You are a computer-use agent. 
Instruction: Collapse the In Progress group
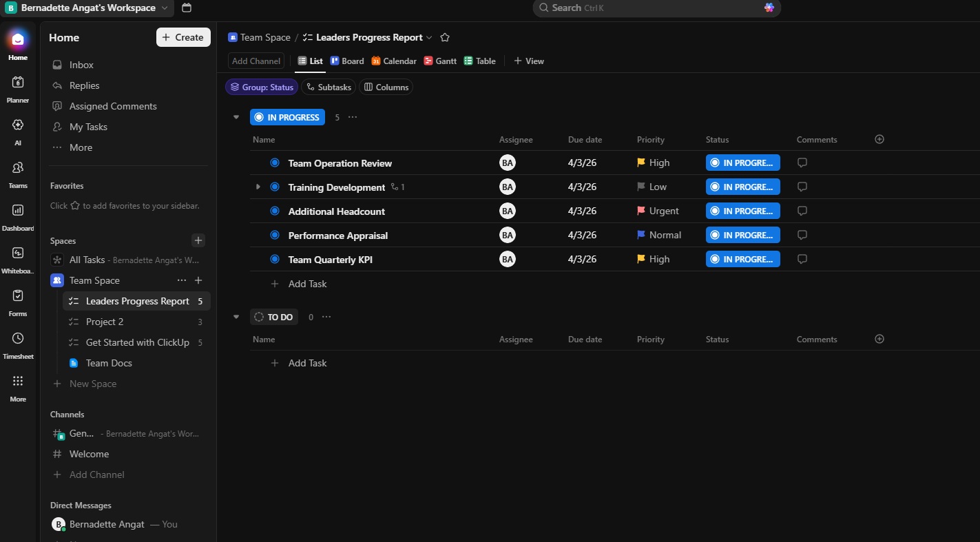(236, 117)
